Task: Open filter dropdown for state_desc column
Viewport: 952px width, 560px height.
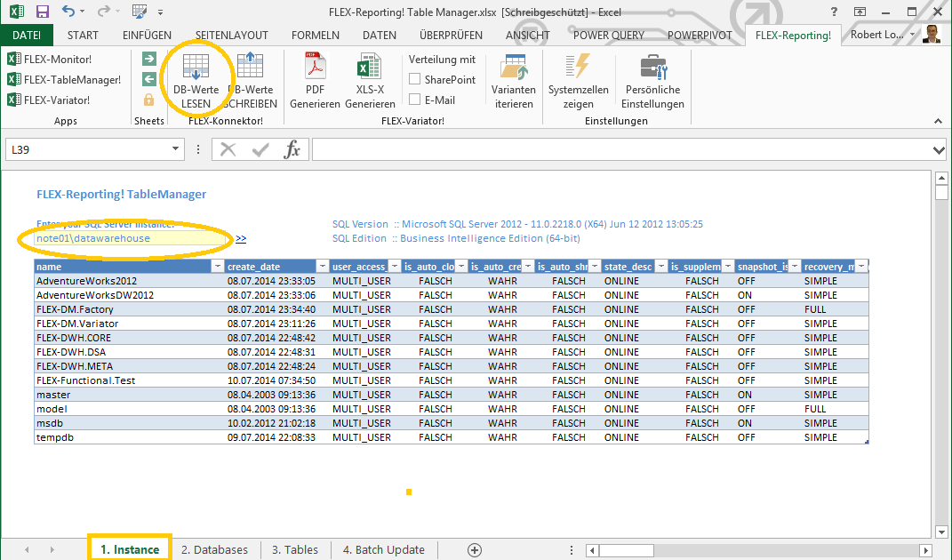Action: coord(661,267)
